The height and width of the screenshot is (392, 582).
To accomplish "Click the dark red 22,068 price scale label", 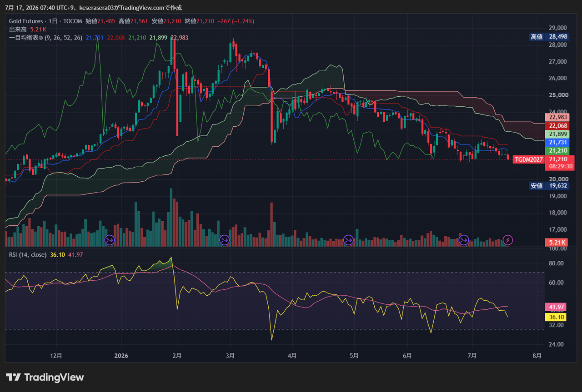I will click(557, 126).
